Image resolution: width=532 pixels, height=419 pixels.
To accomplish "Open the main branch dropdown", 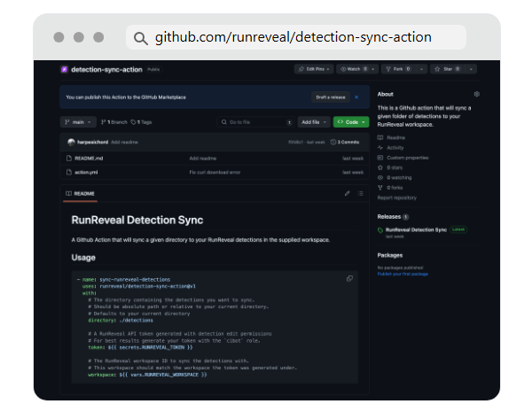I will (78, 122).
